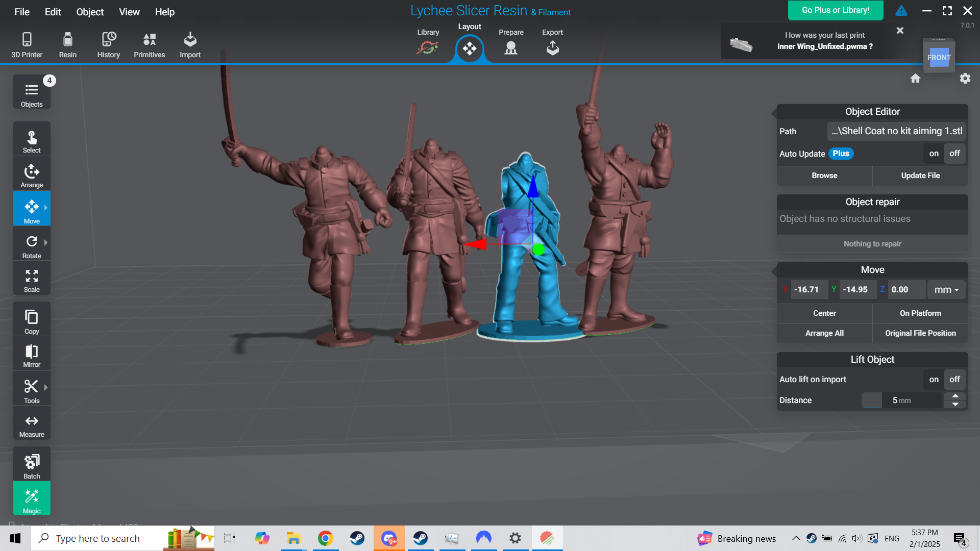The width and height of the screenshot is (980, 551).
Task: Expand the Rotate tool options arrow
Action: (45, 243)
